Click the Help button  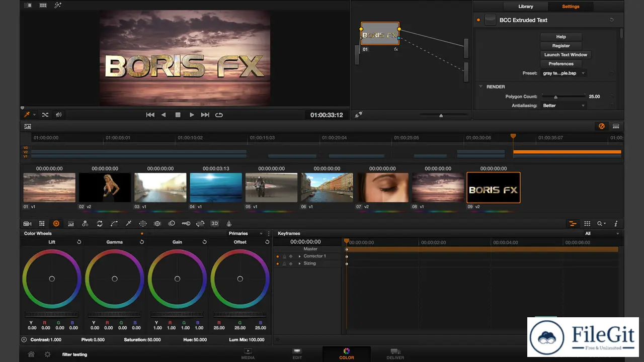point(561,37)
